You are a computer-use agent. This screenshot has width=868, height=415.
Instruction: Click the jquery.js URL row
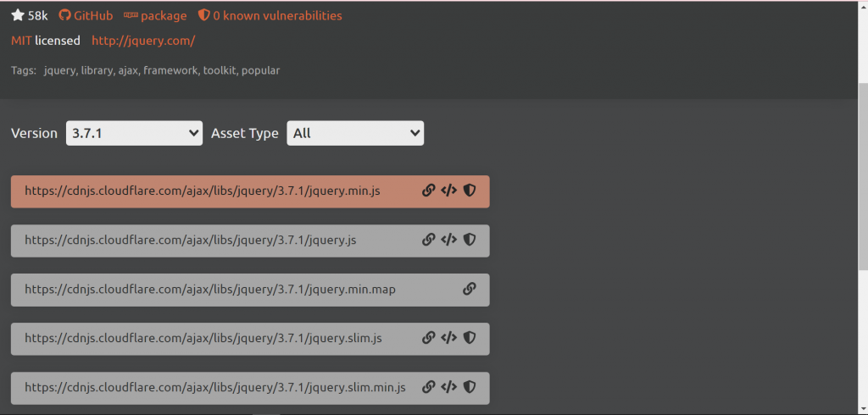[x=250, y=241]
